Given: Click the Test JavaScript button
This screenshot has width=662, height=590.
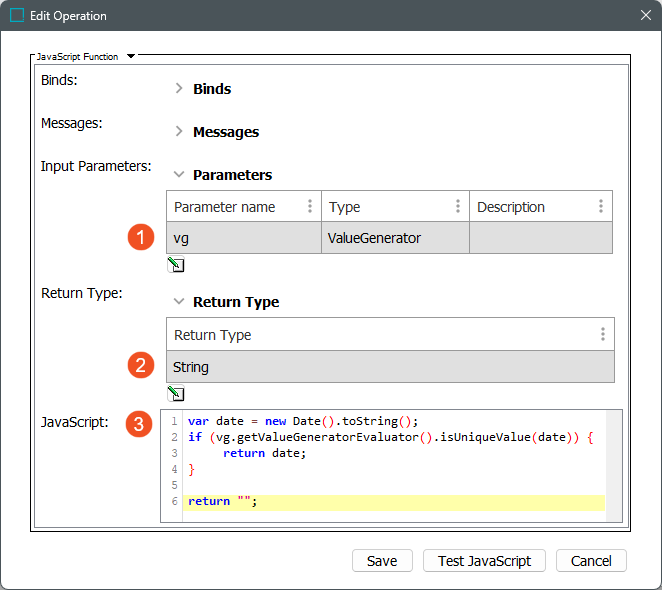Looking at the screenshot, I should [x=484, y=561].
